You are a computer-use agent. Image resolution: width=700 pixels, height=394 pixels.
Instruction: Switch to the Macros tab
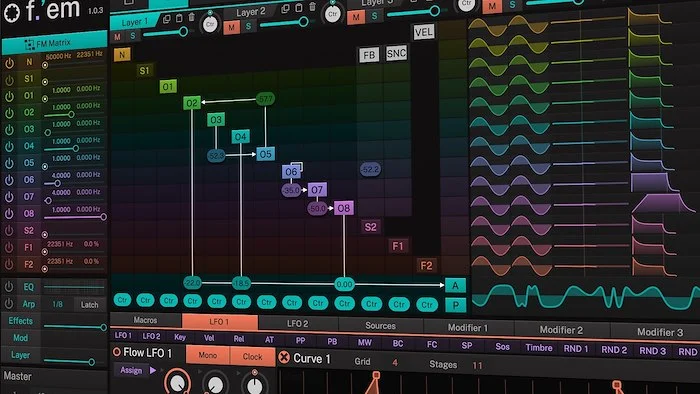click(145, 320)
